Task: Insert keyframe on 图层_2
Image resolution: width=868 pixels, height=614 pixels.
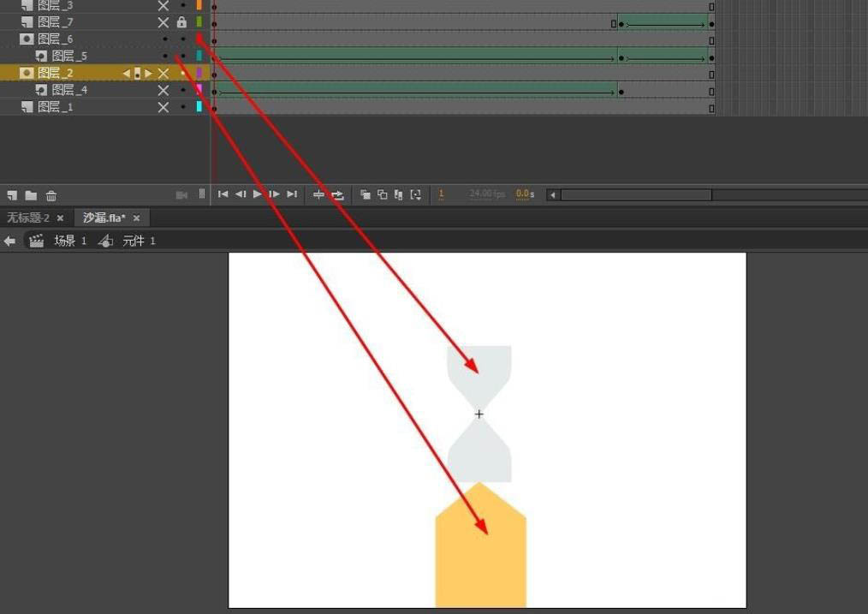Action: pyautogui.click(x=137, y=73)
